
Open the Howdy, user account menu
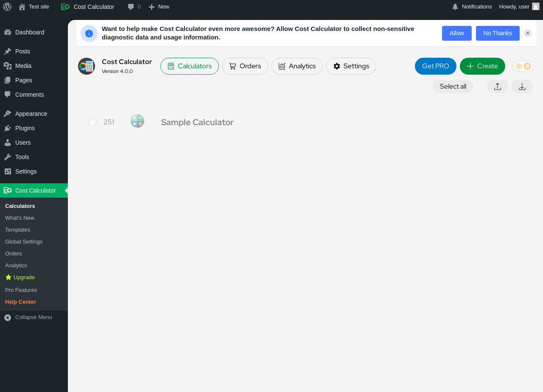[519, 7]
